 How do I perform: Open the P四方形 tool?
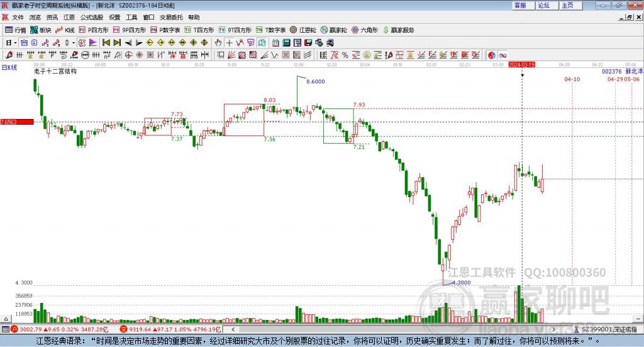tap(93, 30)
